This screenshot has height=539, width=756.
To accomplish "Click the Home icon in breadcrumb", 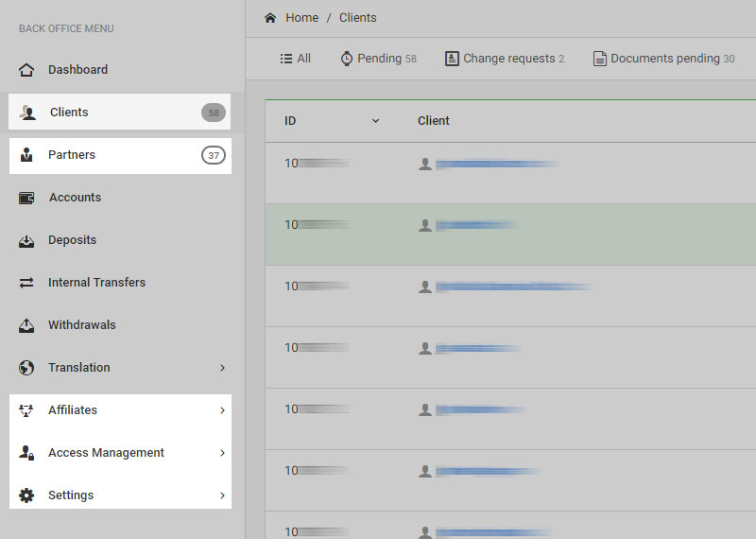I will coord(270,18).
